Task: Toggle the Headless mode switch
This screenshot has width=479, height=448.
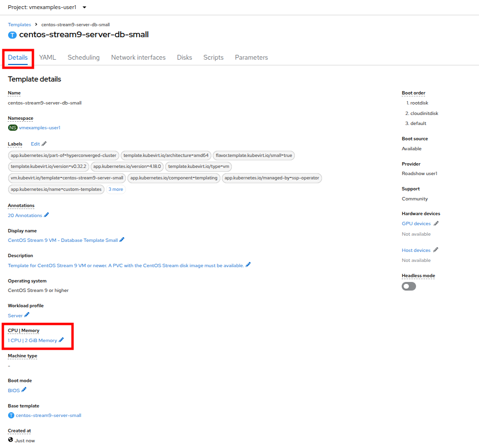Action: 409,286
